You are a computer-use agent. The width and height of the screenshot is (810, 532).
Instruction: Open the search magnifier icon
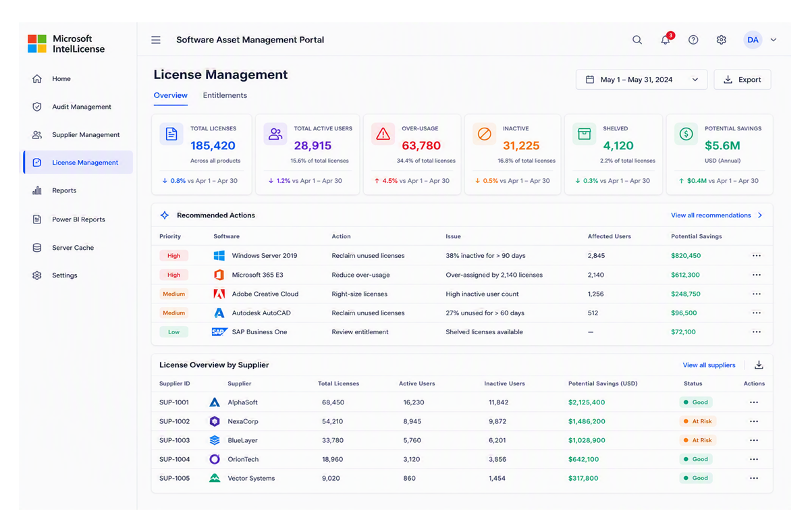coord(637,40)
